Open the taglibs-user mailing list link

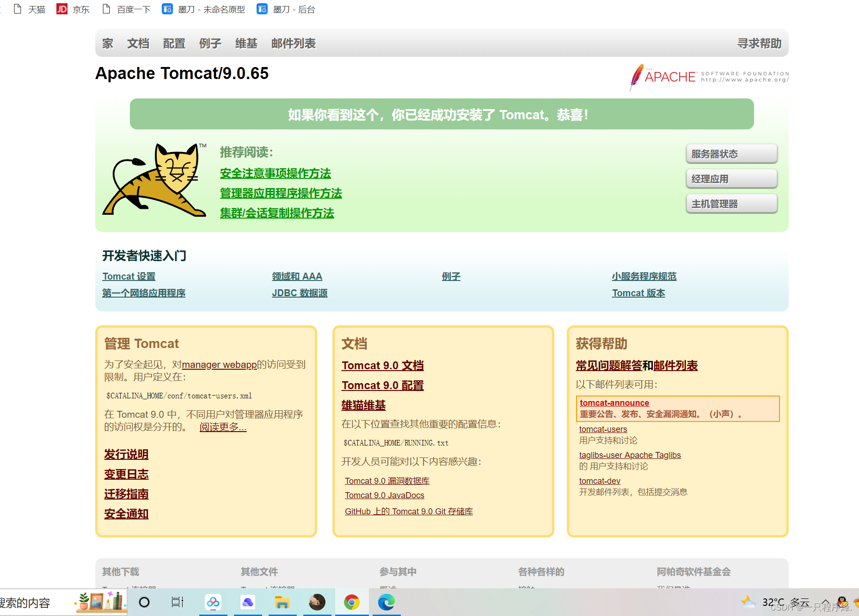coord(630,455)
